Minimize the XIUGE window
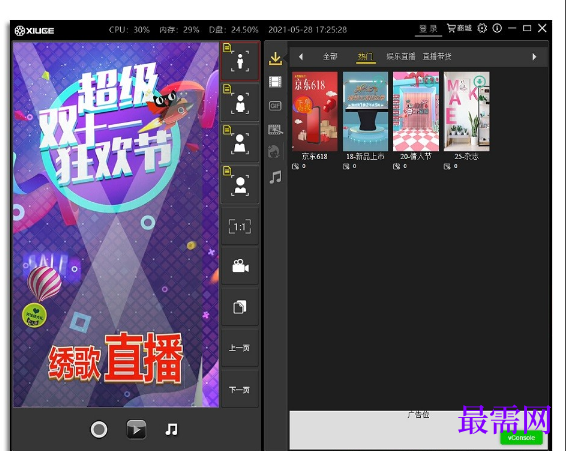570x451 pixels. tap(512, 28)
